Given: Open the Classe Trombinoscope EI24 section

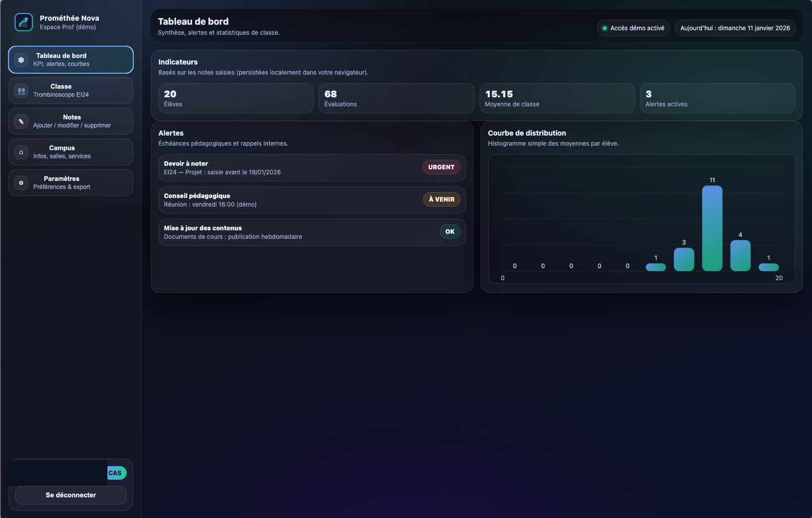Looking at the screenshot, I should click(71, 91).
